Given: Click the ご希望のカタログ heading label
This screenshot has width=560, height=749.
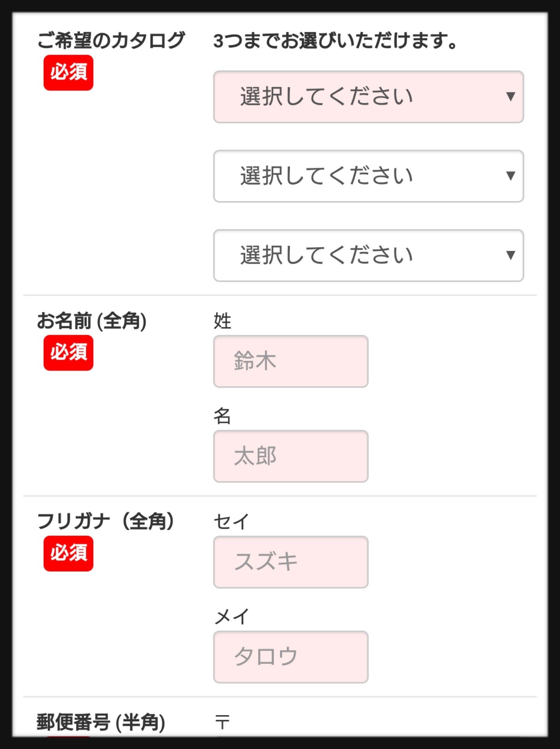Looking at the screenshot, I should coord(111,40).
